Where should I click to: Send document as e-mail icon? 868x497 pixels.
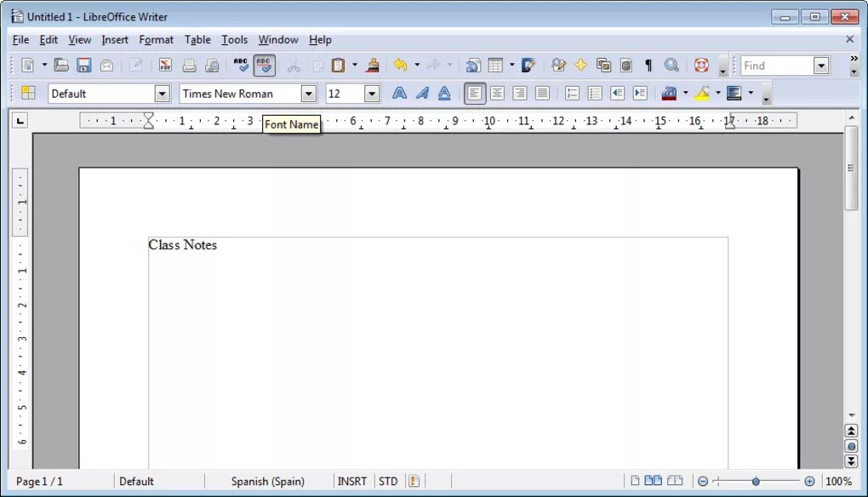tap(106, 66)
